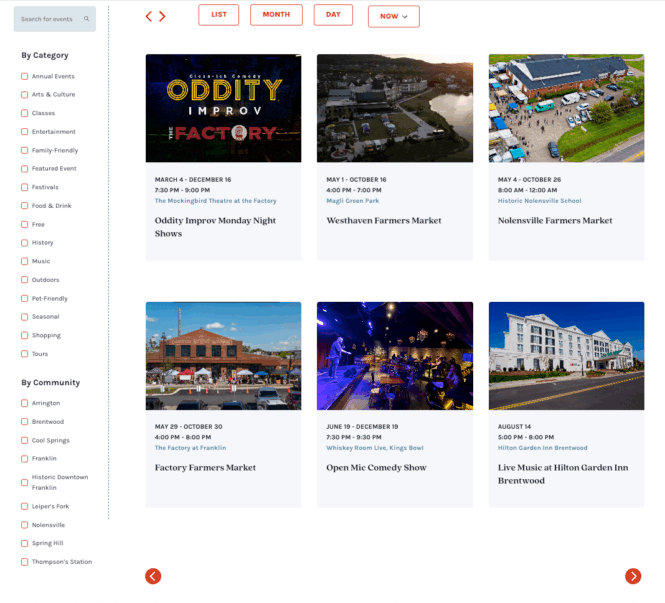Go to next period with top right arrow
This screenshot has height=603, width=665.
(x=162, y=17)
